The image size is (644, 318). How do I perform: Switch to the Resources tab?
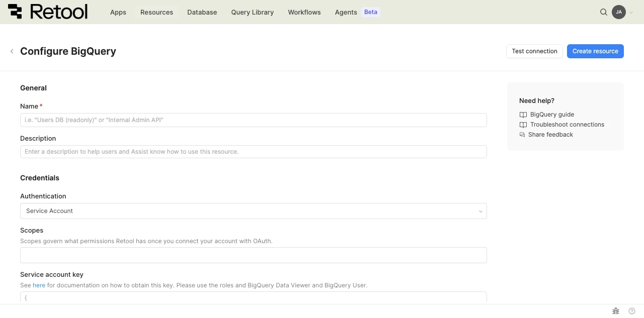156,12
